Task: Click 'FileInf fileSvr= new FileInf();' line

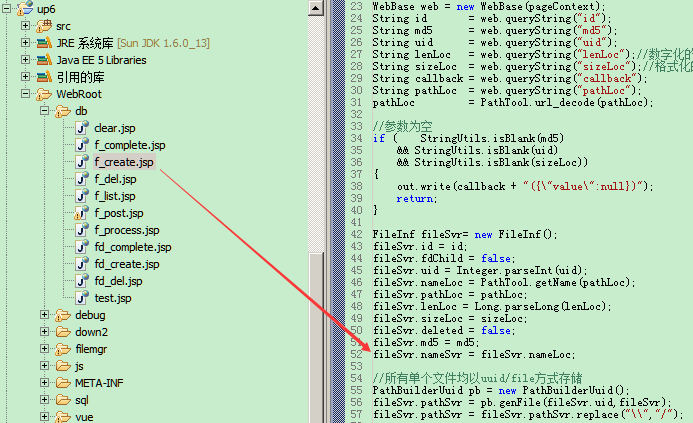Action: point(465,234)
